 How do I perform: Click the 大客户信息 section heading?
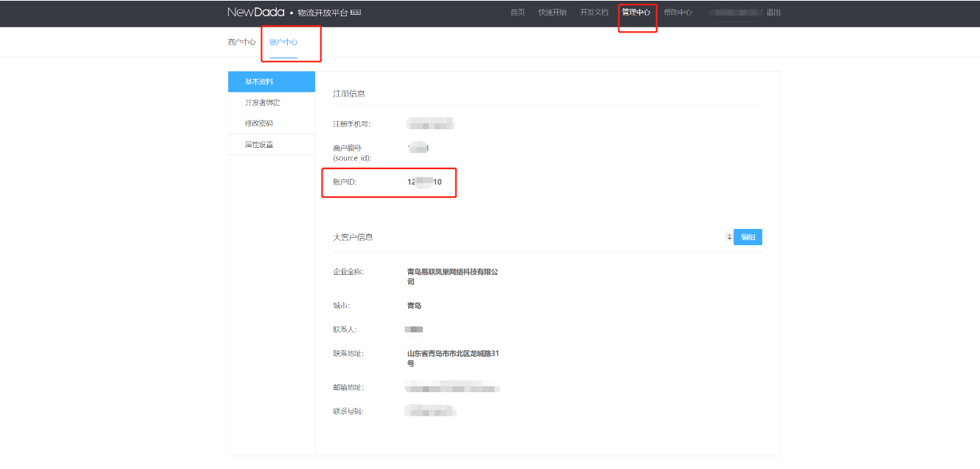pyautogui.click(x=353, y=237)
